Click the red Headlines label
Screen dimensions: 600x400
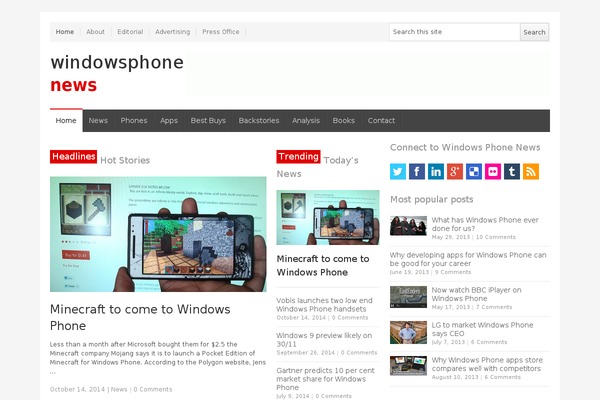click(x=73, y=157)
